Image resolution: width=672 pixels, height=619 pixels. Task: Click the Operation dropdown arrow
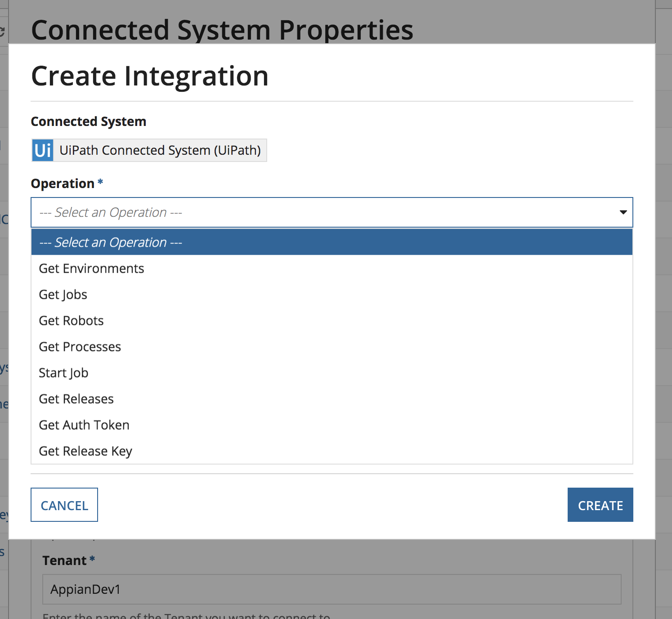click(623, 212)
